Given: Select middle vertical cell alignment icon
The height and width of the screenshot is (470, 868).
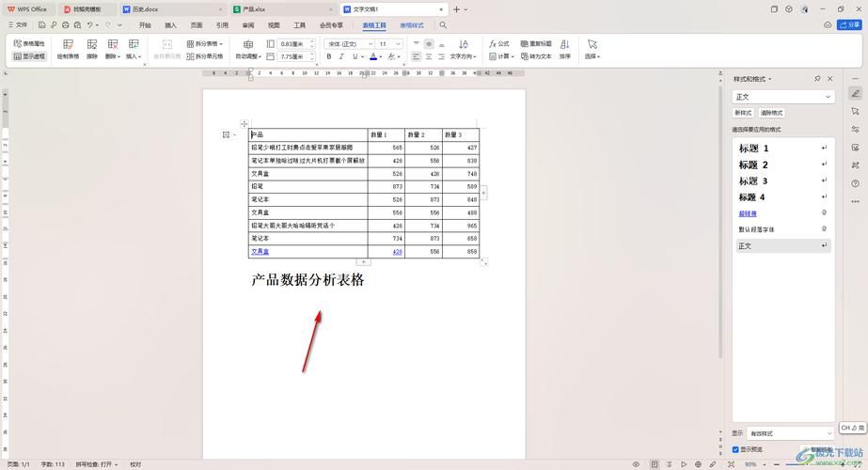Looking at the screenshot, I should pos(429,43).
